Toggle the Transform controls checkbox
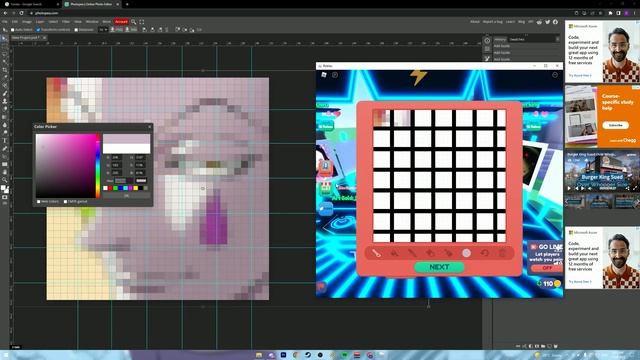 point(38,30)
